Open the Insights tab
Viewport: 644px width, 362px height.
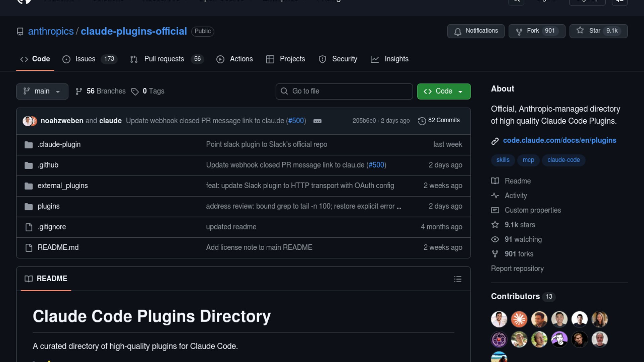[396, 59]
